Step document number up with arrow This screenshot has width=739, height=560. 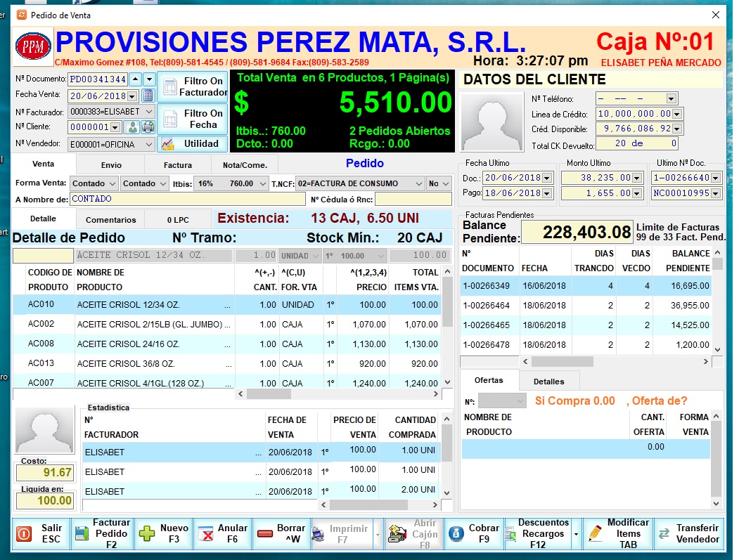(x=136, y=79)
